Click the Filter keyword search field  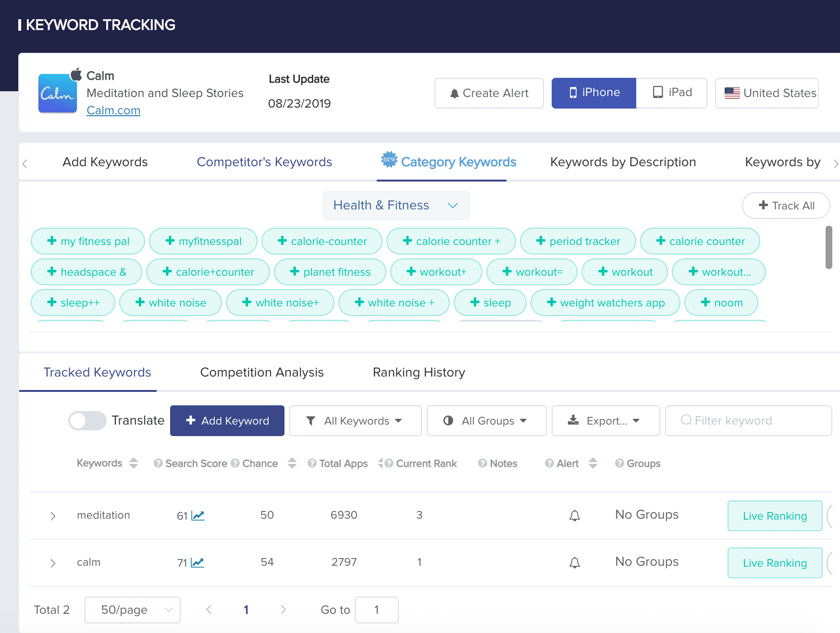click(x=749, y=421)
